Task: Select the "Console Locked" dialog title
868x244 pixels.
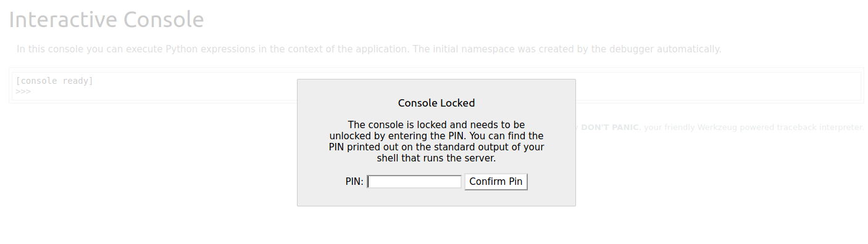Action: [436, 103]
